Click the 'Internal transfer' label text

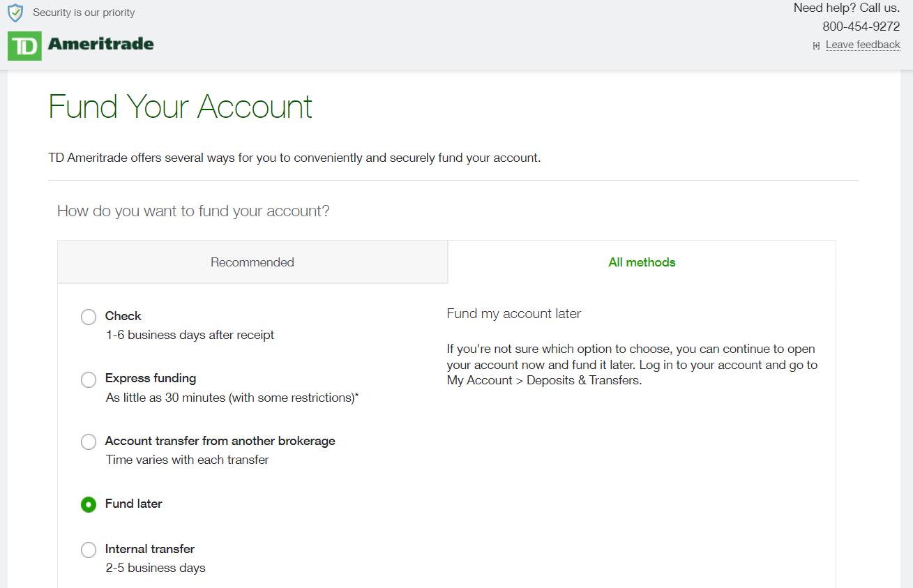[150, 549]
